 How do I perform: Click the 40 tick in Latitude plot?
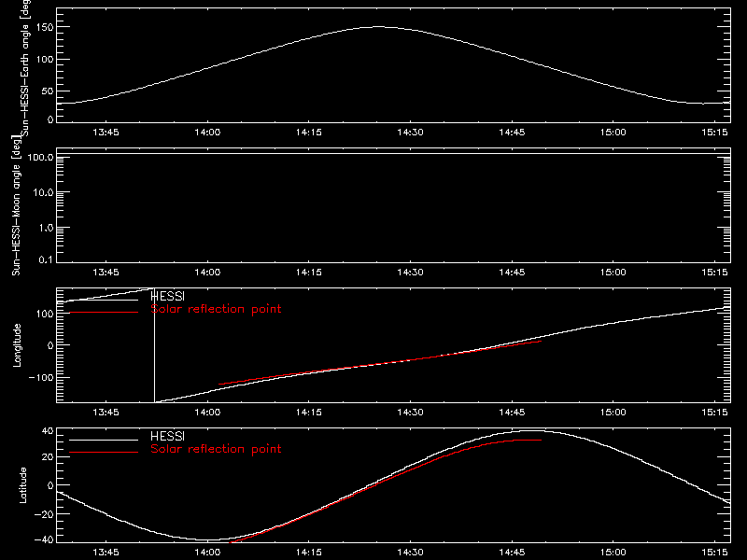49,431
